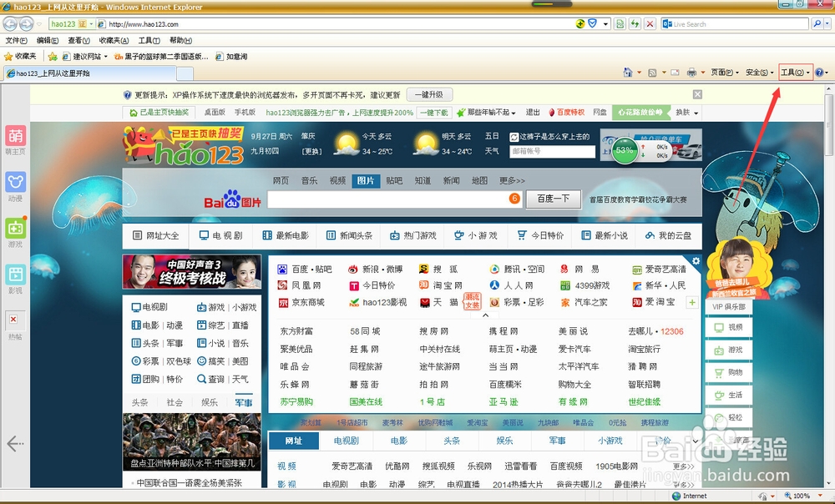Click the 邮箱帐号 email input field
Screen dimensions: 835x504
click(552, 151)
